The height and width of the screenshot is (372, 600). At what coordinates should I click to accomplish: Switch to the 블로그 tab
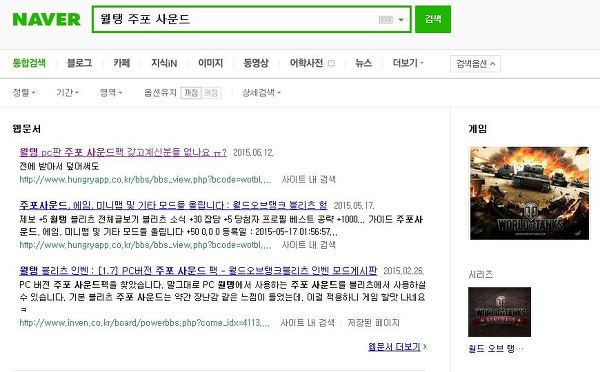[80, 63]
